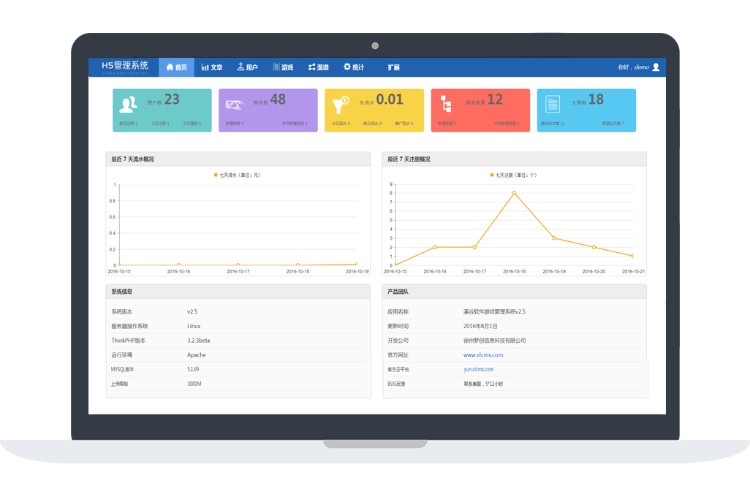The image size is (750, 497).
Task: Open the www.vlcms.com official website link
Action: (483, 354)
